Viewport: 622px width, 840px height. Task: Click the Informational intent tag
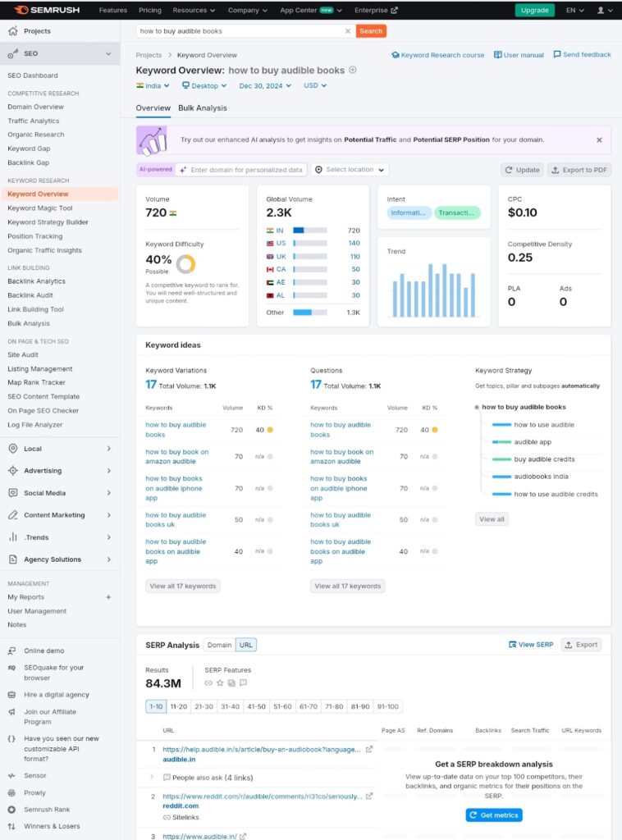(x=409, y=213)
